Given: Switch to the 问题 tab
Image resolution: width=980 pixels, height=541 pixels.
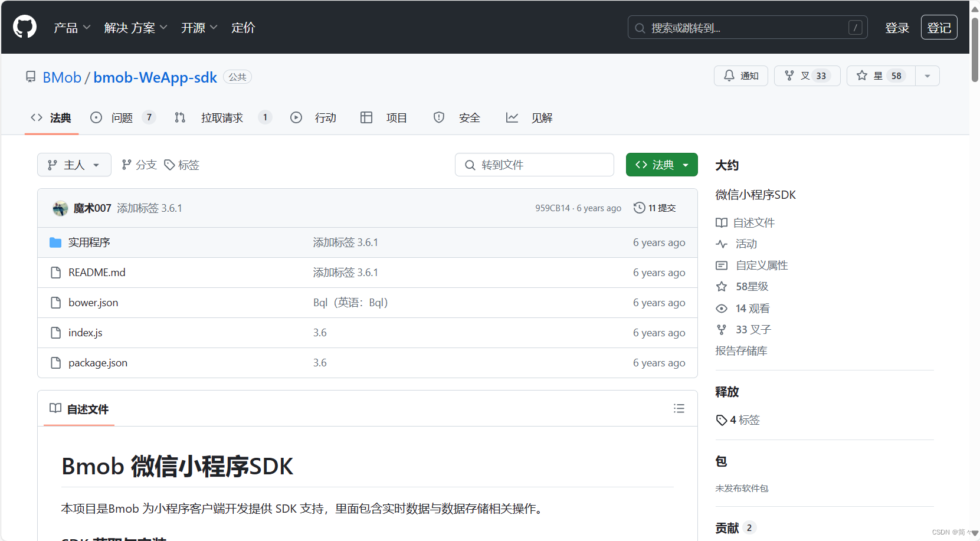Looking at the screenshot, I should pyautogui.click(x=122, y=117).
